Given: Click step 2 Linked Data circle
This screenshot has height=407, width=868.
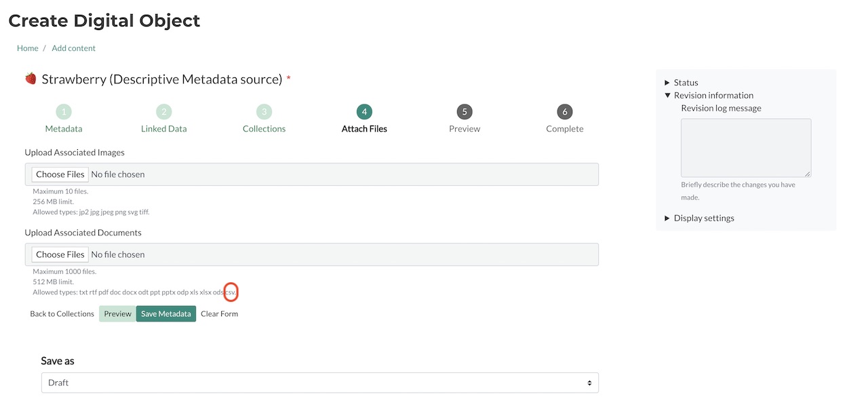Looking at the screenshot, I should [163, 112].
